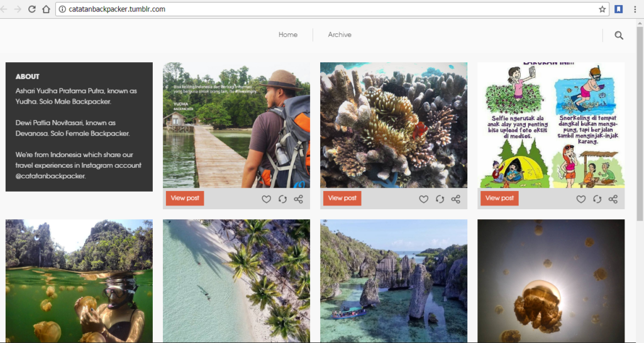644x343 pixels.
Task: Reblog the snorkeling cartoon post
Action: (597, 199)
